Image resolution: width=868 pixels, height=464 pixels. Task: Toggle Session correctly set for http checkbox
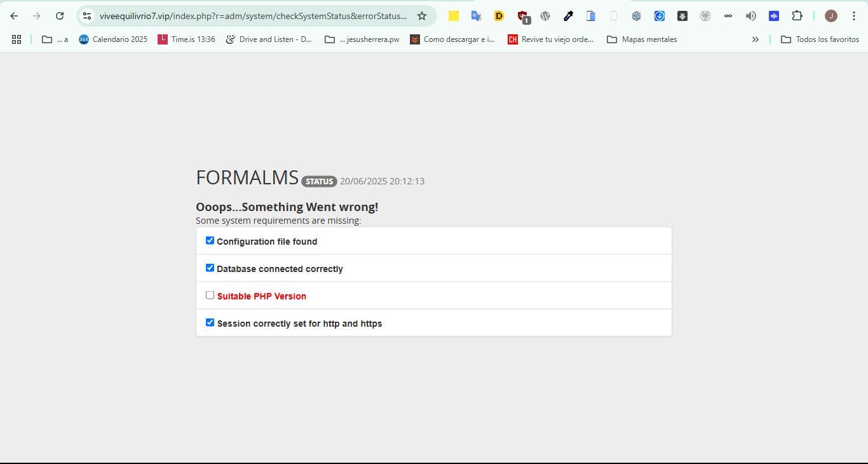210,323
